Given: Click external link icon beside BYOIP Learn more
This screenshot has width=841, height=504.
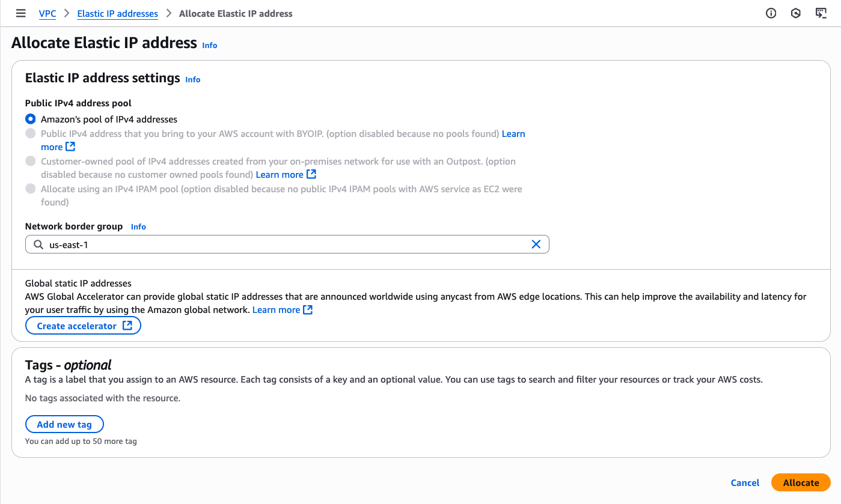Looking at the screenshot, I should coord(70,147).
